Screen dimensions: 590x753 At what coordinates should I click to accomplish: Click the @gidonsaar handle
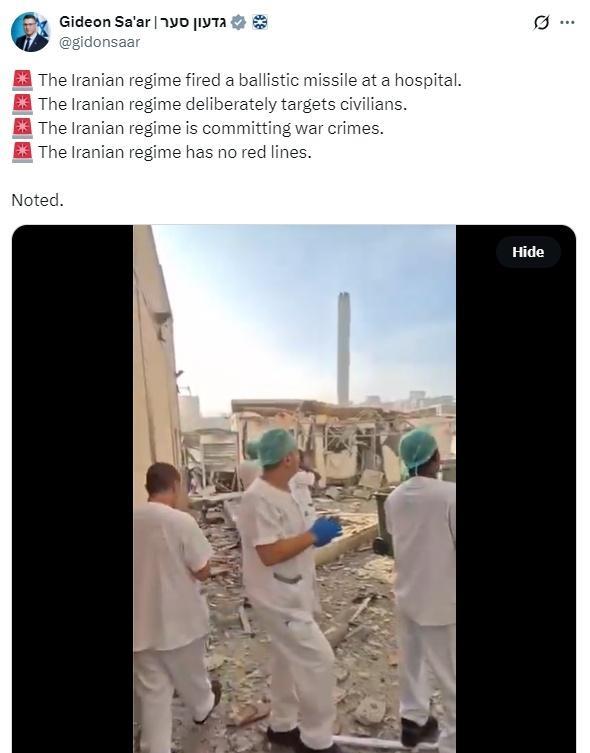tap(99, 42)
